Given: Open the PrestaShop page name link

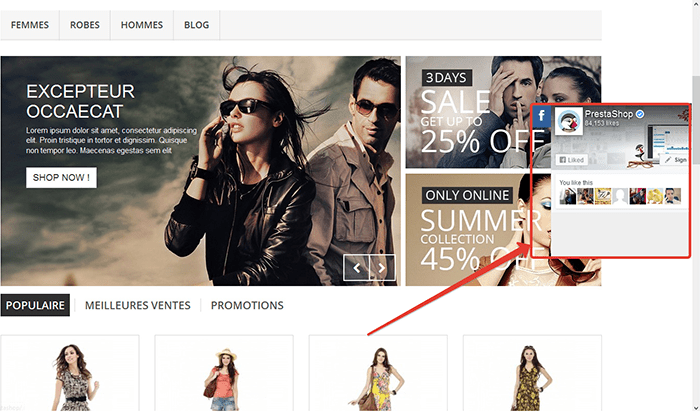Looking at the screenshot, I should [609, 114].
